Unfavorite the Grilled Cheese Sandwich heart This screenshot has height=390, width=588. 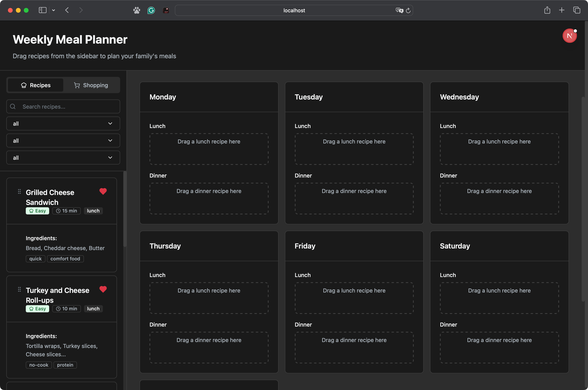click(x=103, y=191)
